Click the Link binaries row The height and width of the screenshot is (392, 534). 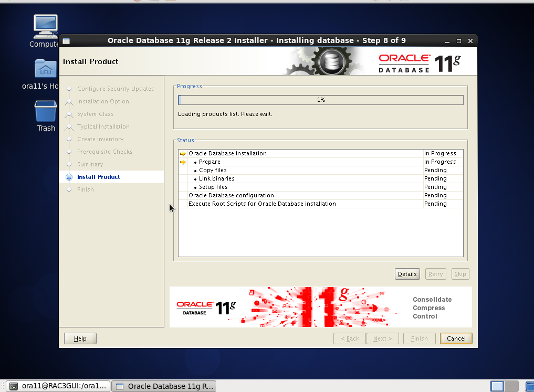coord(320,178)
